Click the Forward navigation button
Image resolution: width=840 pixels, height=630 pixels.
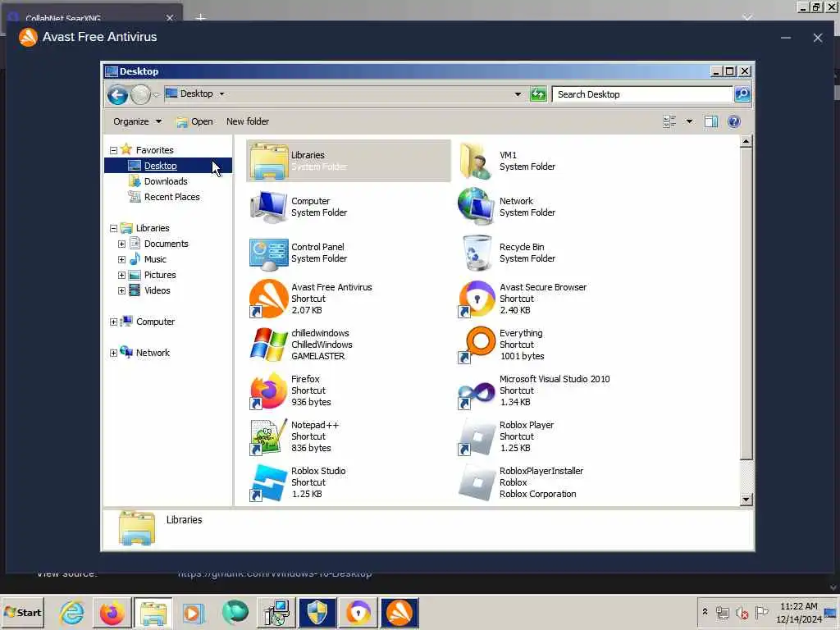pyautogui.click(x=140, y=95)
